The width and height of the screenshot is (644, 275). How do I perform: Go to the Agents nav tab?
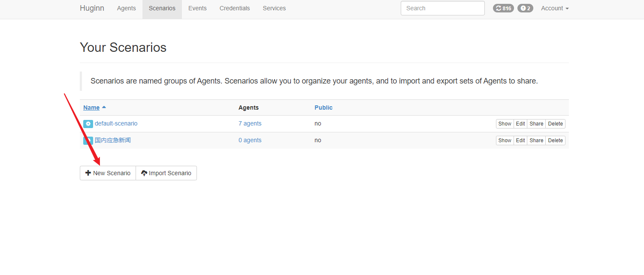pyautogui.click(x=126, y=8)
